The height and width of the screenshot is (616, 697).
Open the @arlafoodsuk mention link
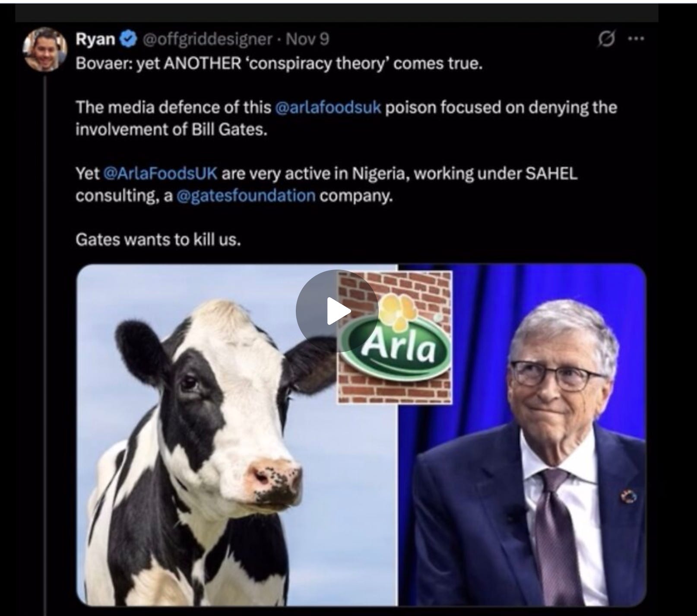click(x=328, y=107)
